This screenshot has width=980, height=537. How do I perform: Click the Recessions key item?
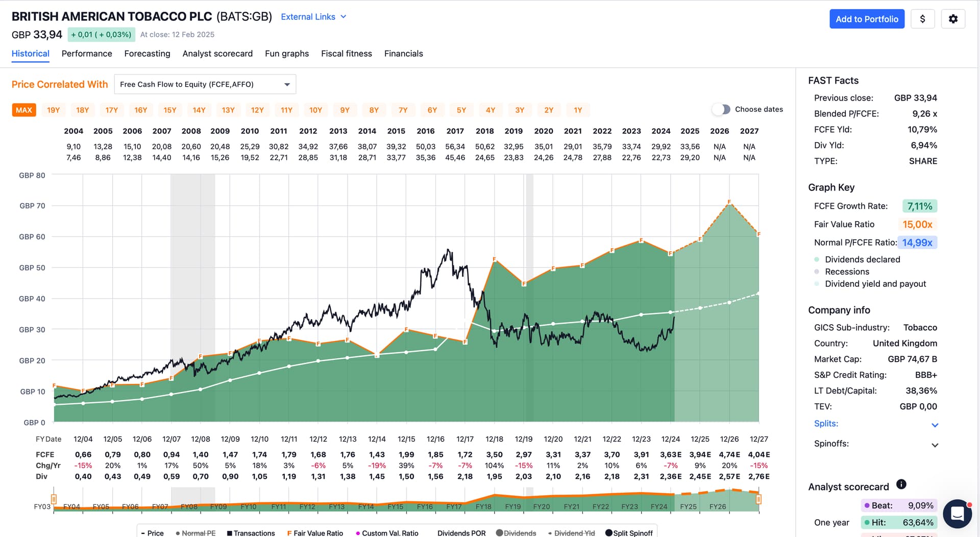[x=842, y=272]
